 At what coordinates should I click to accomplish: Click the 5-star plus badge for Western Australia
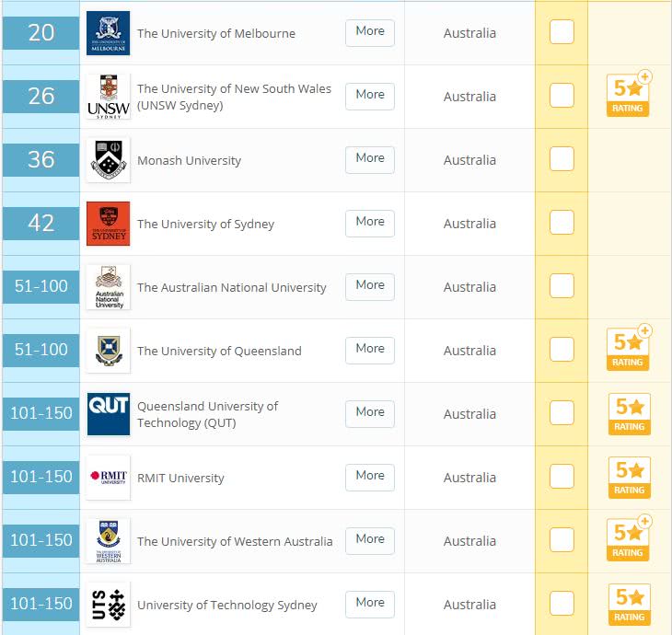pos(629,537)
